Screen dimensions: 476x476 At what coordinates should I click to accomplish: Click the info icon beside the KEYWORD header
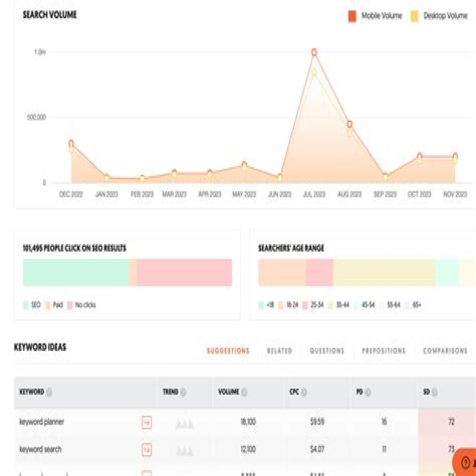point(49,392)
